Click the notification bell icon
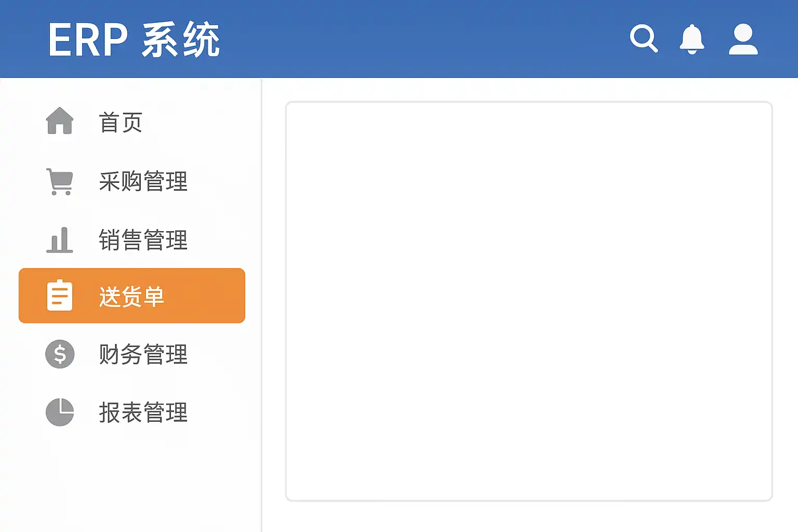 [x=691, y=39]
